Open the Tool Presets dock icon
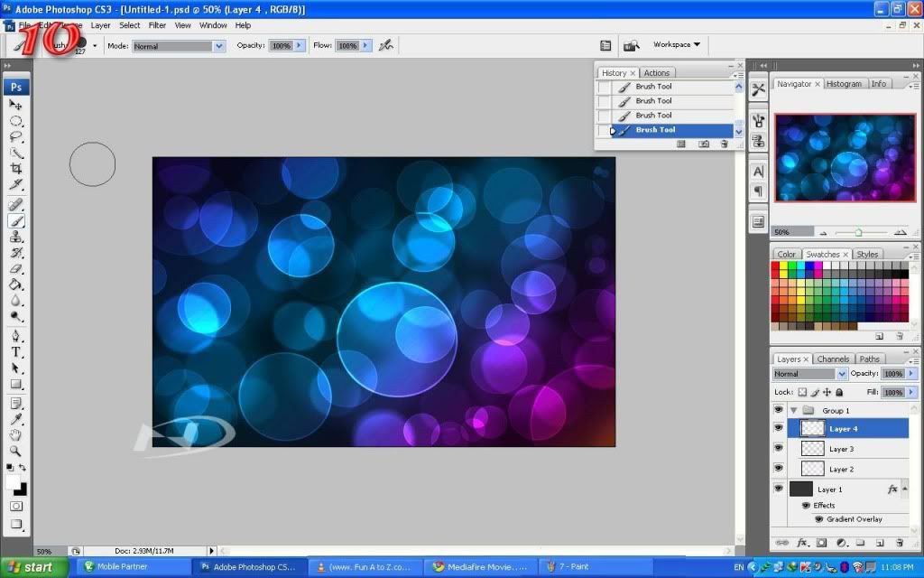The height and width of the screenshot is (578, 924). click(758, 89)
